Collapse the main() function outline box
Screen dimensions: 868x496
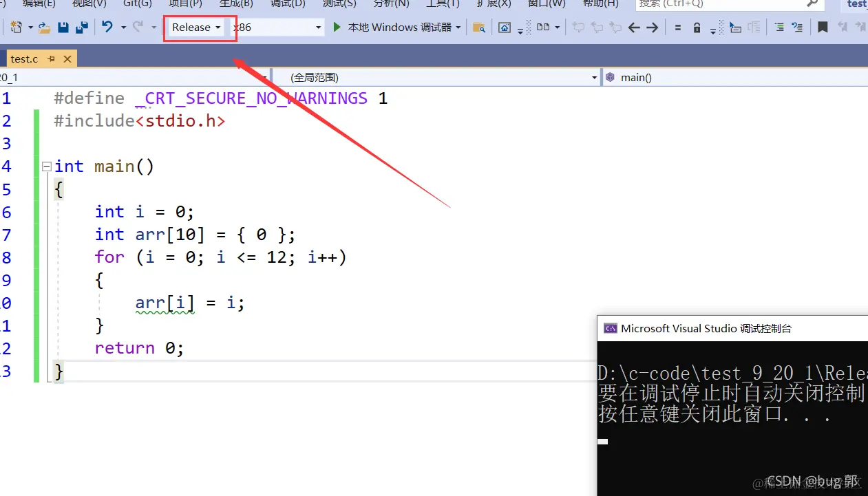(46, 166)
